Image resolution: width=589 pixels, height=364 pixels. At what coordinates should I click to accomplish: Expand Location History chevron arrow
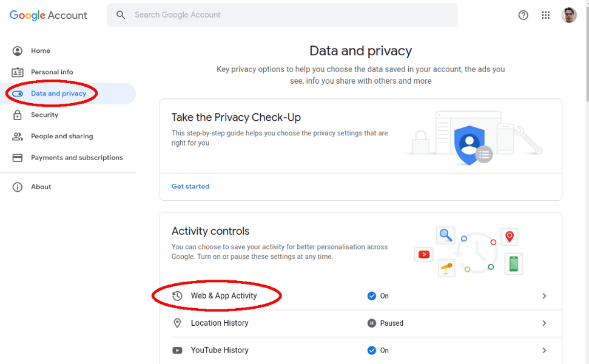coord(544,323)
